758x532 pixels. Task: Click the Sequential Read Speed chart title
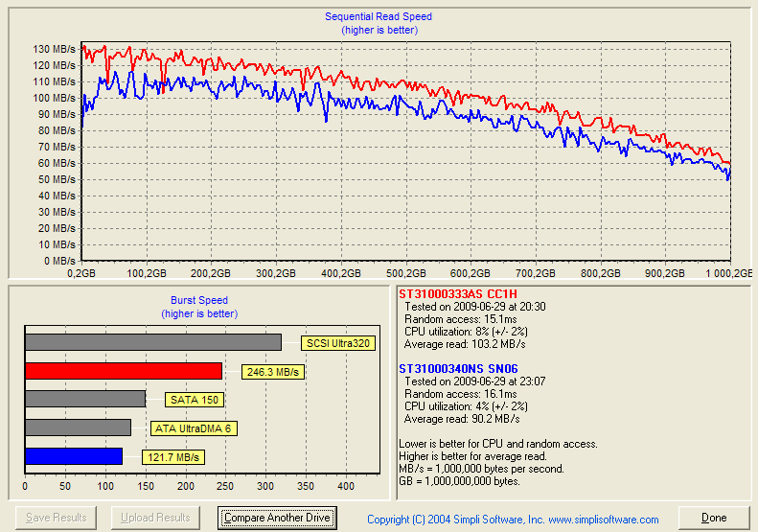tap(378, 17)
